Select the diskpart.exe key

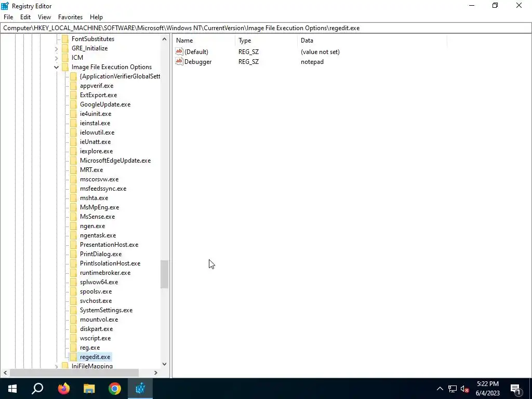pos(96,329)
